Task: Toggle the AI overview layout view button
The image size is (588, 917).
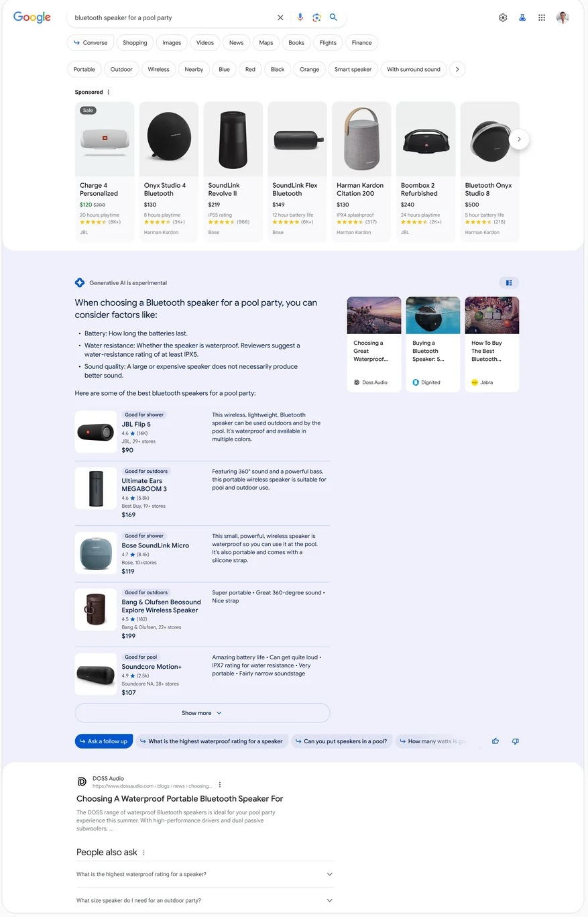Action: [x=509, y=282]
